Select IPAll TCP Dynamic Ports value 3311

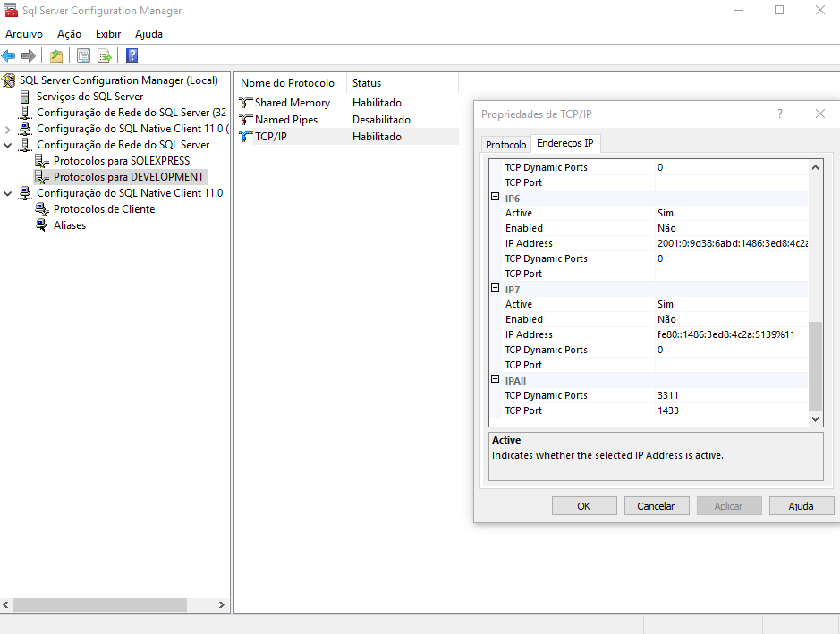pos(731,396)
